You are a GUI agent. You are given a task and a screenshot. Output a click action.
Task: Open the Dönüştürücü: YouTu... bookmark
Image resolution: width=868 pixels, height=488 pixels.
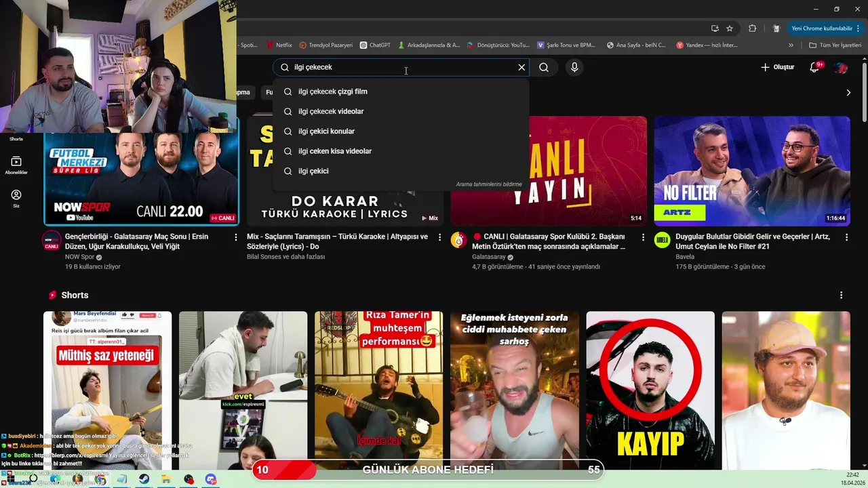coord(498,45)
